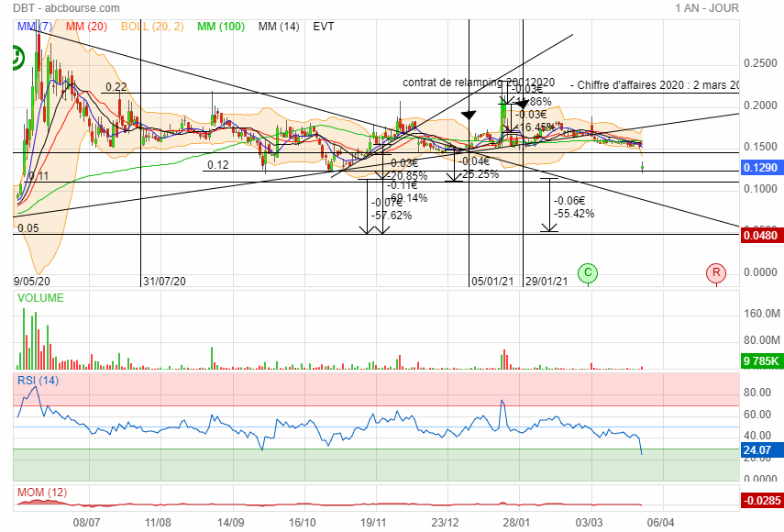The width and height of the screenshot is (784, 532).
Task: Click the 0.2000 price axis label
Action: 760,105
